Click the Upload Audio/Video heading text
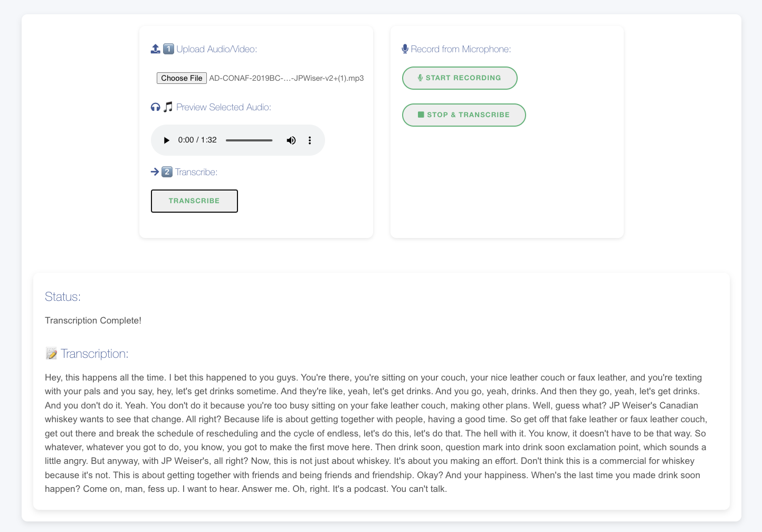This screenshot has height=532, width=762. (x=217, y=49)
